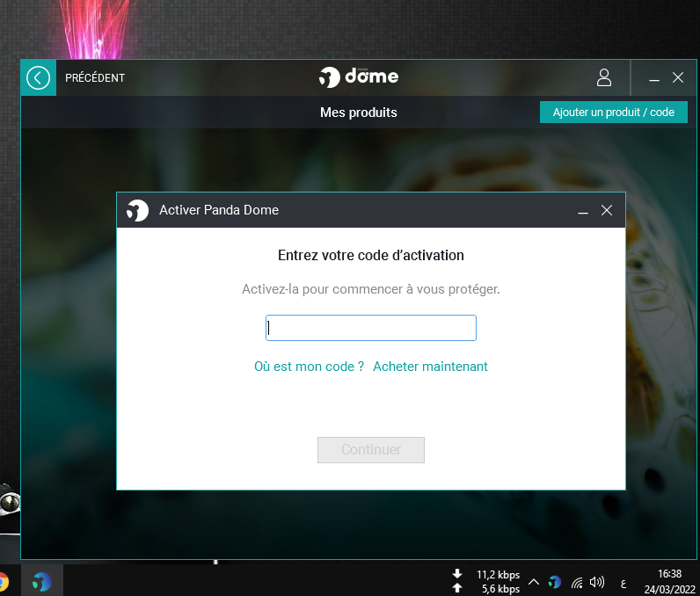700x596 pixels.
Task: Focus the activation code input field
Action: 370,328
